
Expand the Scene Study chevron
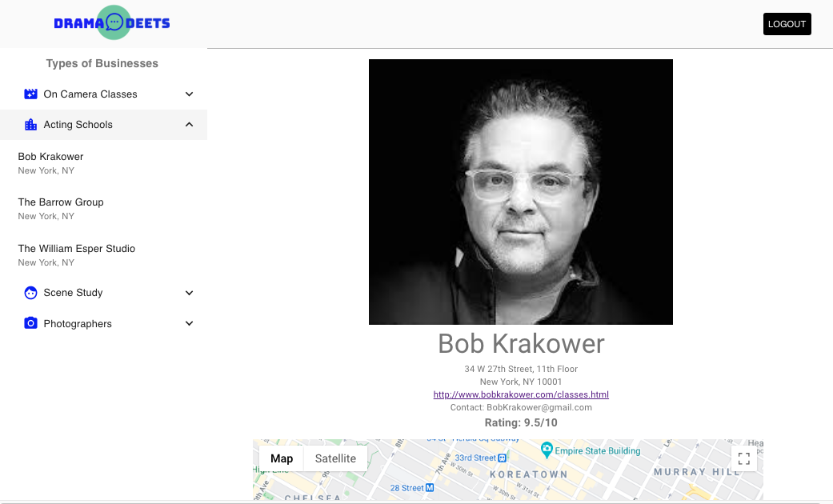point(190,293)
